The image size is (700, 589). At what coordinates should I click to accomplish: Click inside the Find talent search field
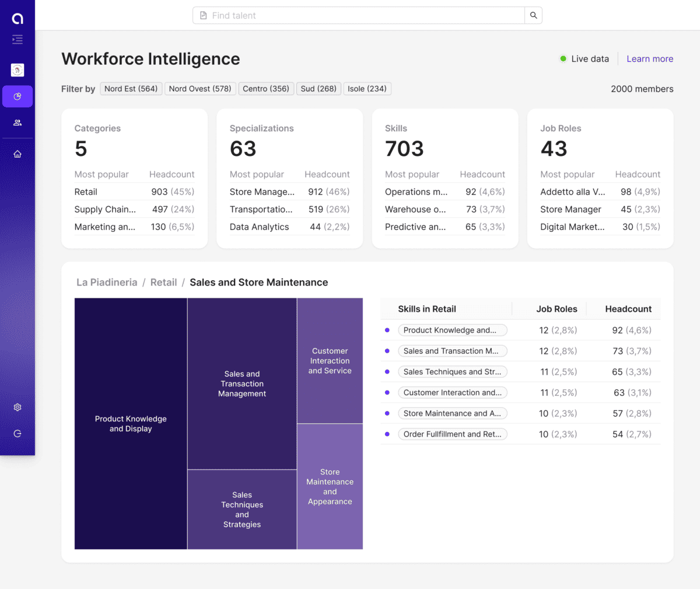click(x=350, y=15)
